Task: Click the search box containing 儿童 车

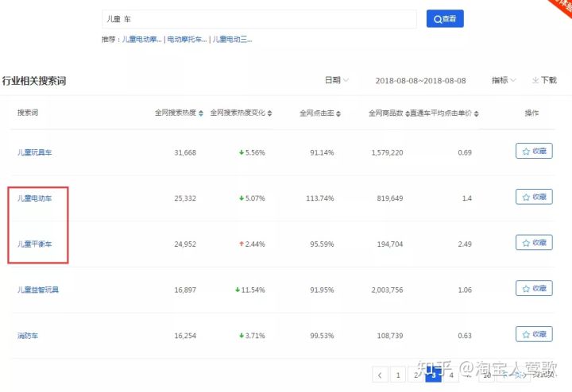Action: [x=259, y=19]
